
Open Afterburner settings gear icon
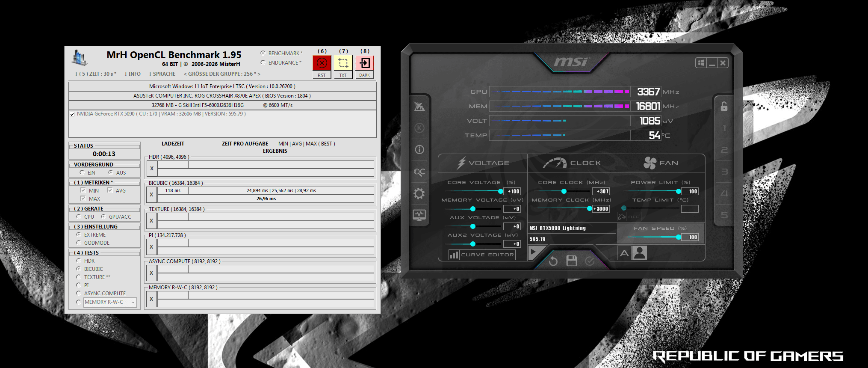coord(419,193)
